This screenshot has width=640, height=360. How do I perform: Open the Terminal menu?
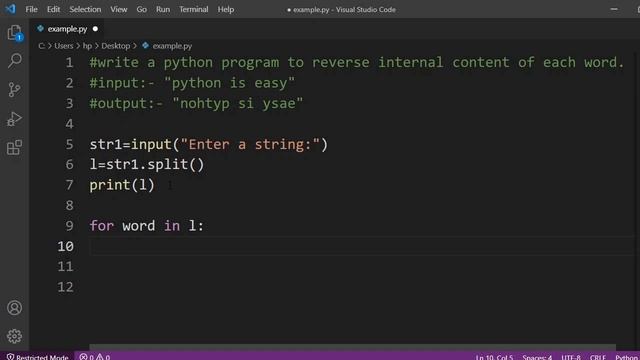coord(193,9)
